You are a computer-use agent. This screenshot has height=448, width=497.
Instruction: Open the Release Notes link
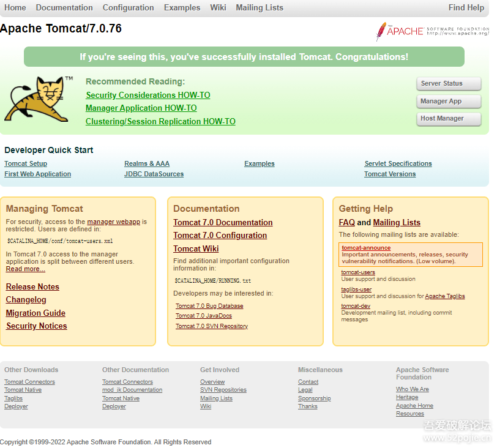click(32, 287)
